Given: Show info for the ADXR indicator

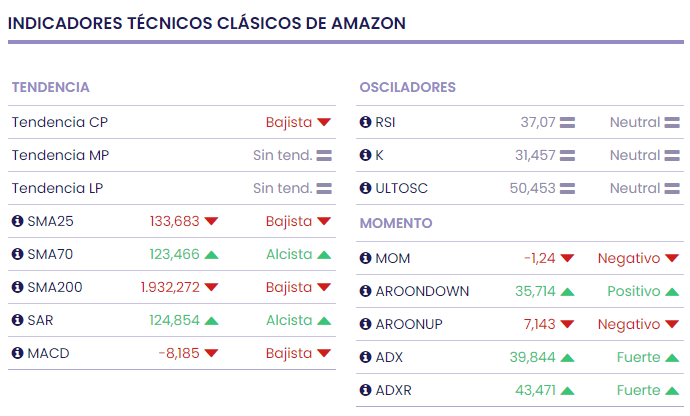Looking at the screenshot, I should click(365, 390).
